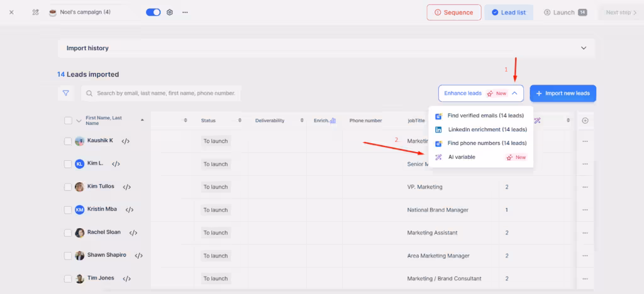Sort by the Status column arrows

[240, 121]
